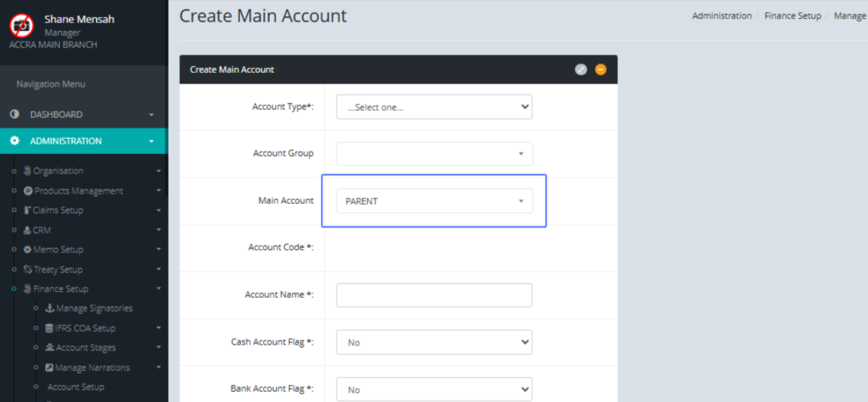Click the Administration gear icon
Screen dimensions: 868x402
click(14, 141)
